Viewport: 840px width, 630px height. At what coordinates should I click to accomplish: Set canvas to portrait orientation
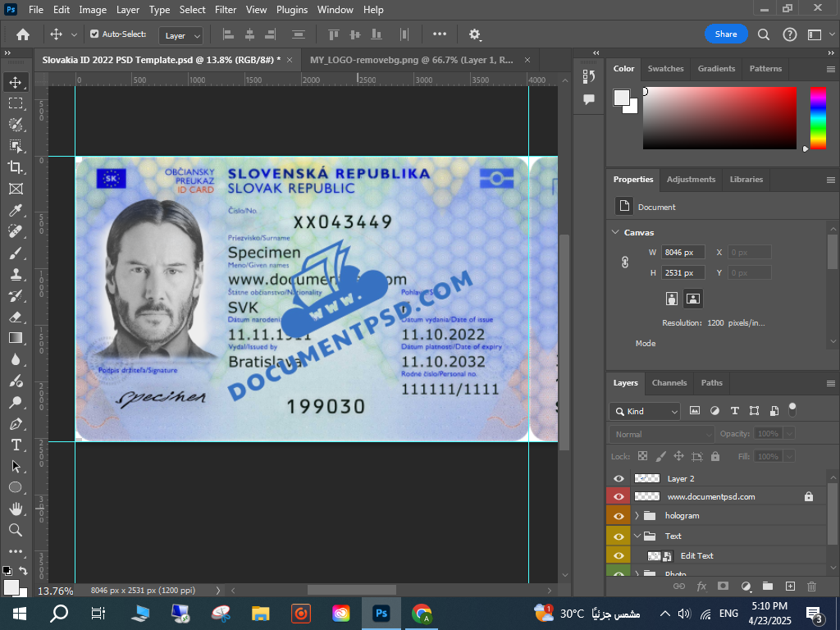pyautogui.click(x=672, y=299)
